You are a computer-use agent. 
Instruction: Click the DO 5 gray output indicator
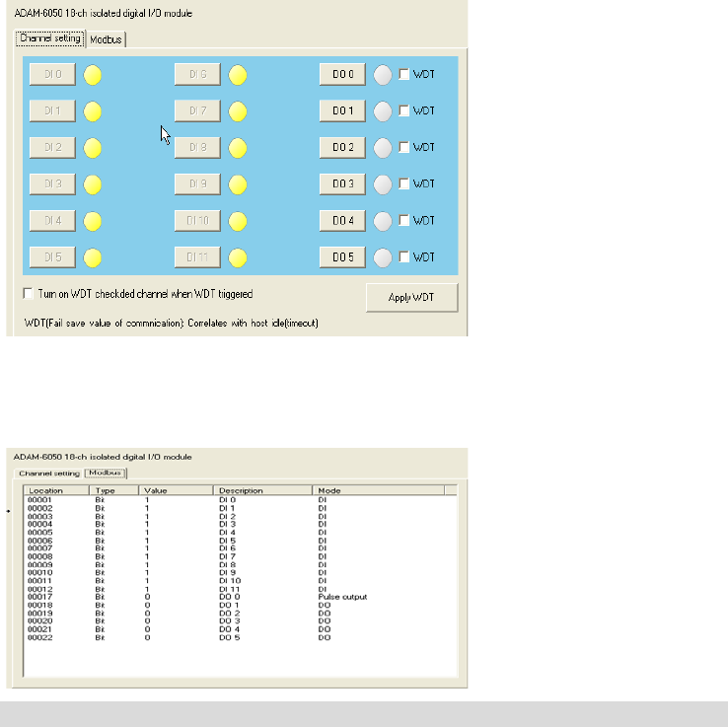[383, 257]
